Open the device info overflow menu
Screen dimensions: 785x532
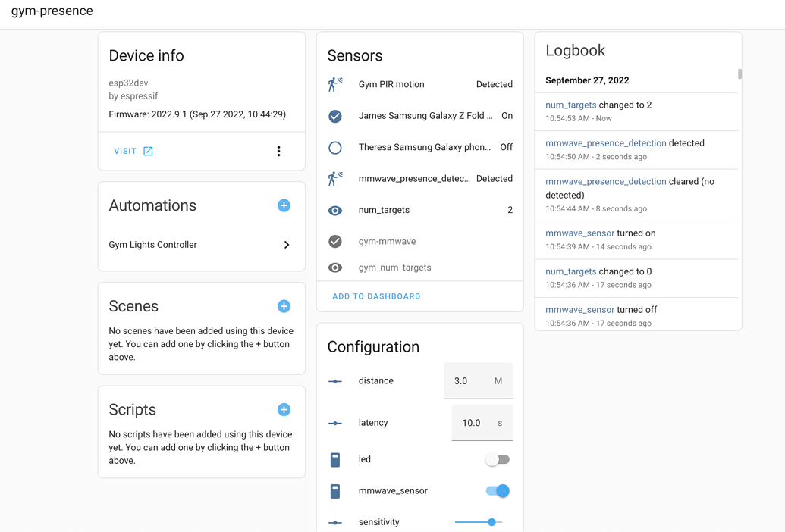tap(278, 151)
